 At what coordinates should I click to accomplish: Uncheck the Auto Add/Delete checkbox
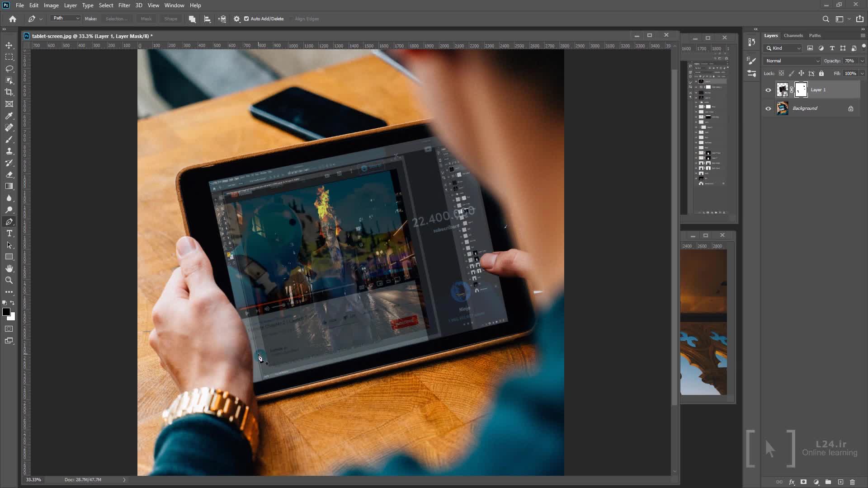pos(246,19)
